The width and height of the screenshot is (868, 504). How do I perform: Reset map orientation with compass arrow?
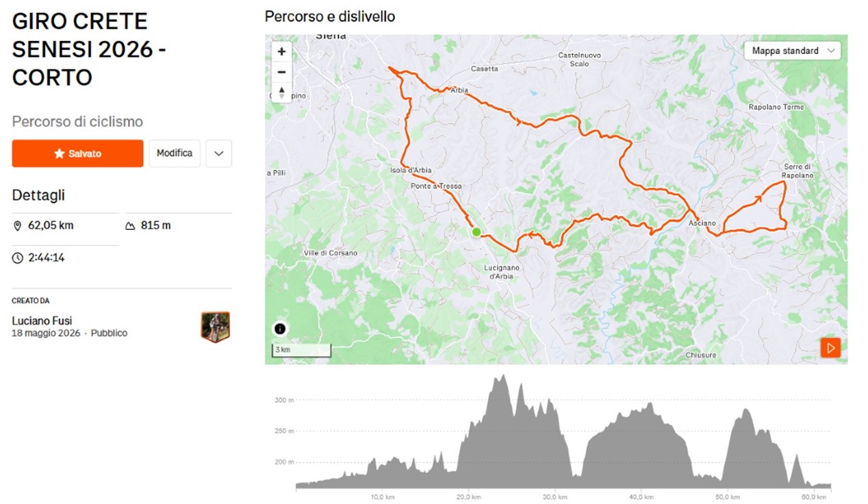point(281,92)
